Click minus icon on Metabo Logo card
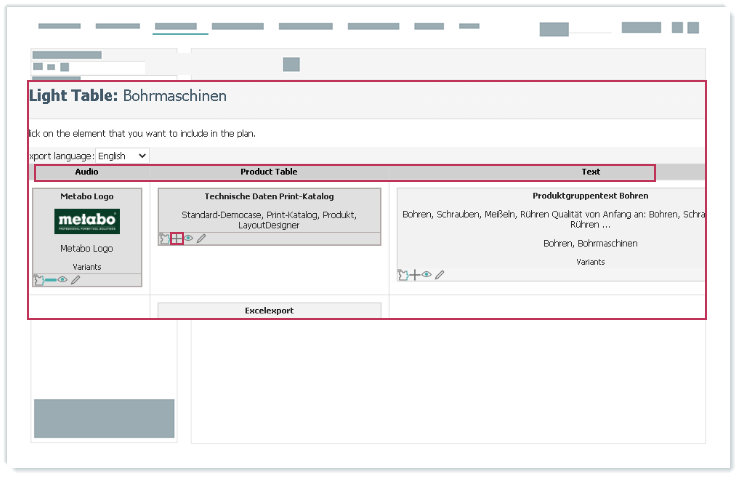 click(x=50, y=280)
